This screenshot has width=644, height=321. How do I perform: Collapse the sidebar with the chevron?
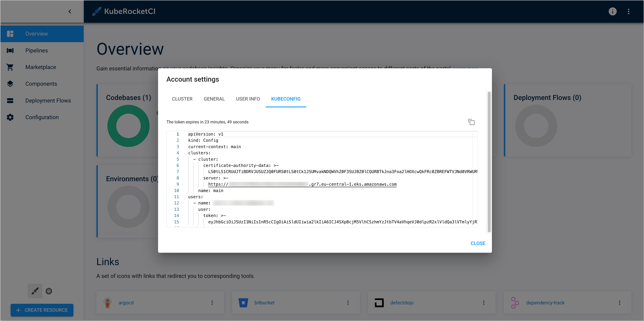(x=70, y=12)
